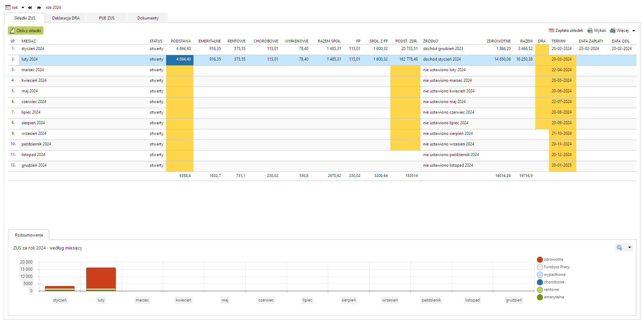The height and width of the screenshot is (323, 644).
Task: Switch to the Deklaracja DRA tab
Action: coord(66,18)
